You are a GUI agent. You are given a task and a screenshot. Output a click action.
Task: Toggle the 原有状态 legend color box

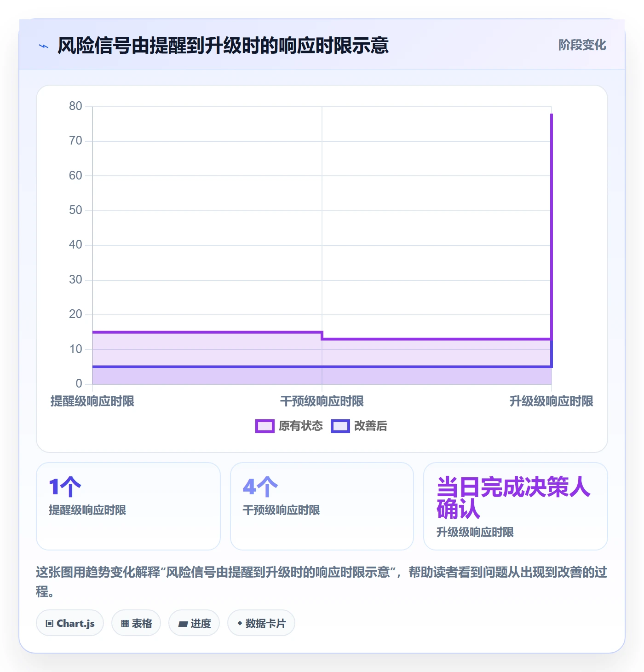tap(264, 426)
